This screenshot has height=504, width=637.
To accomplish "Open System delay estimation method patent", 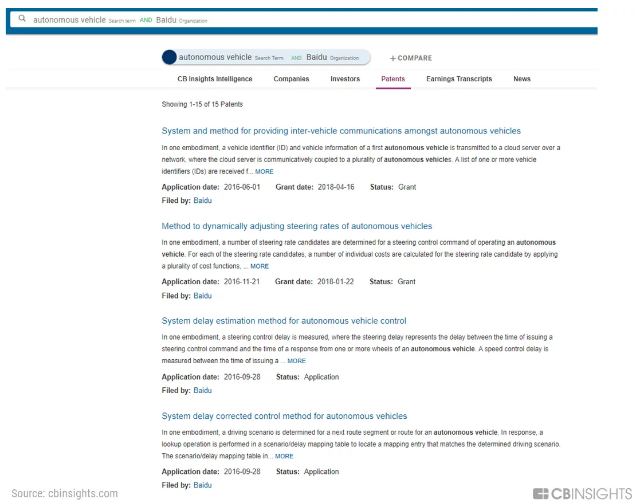I will pyautogui.click(x=284, y=321).
